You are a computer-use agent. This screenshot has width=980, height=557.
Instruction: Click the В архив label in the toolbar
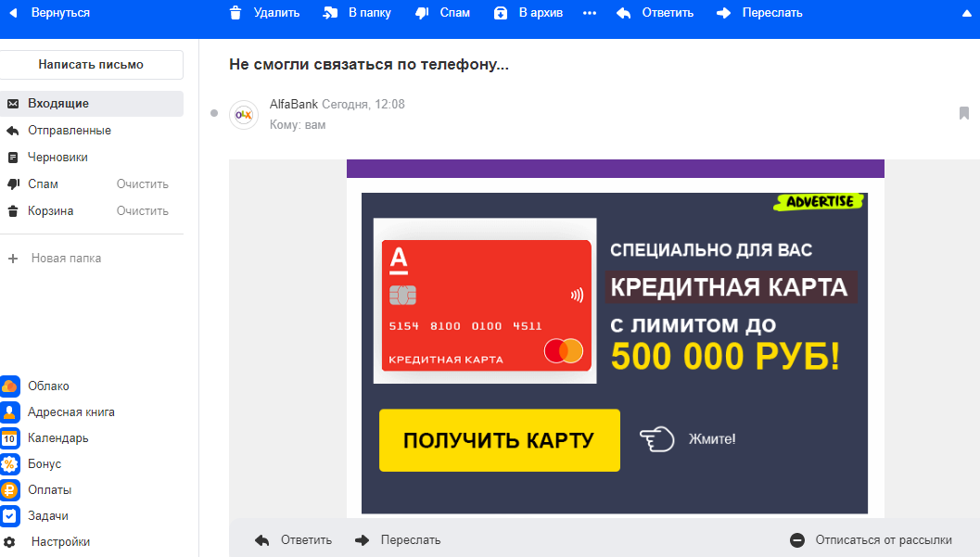pyautogui.click(x=541, y=12)
